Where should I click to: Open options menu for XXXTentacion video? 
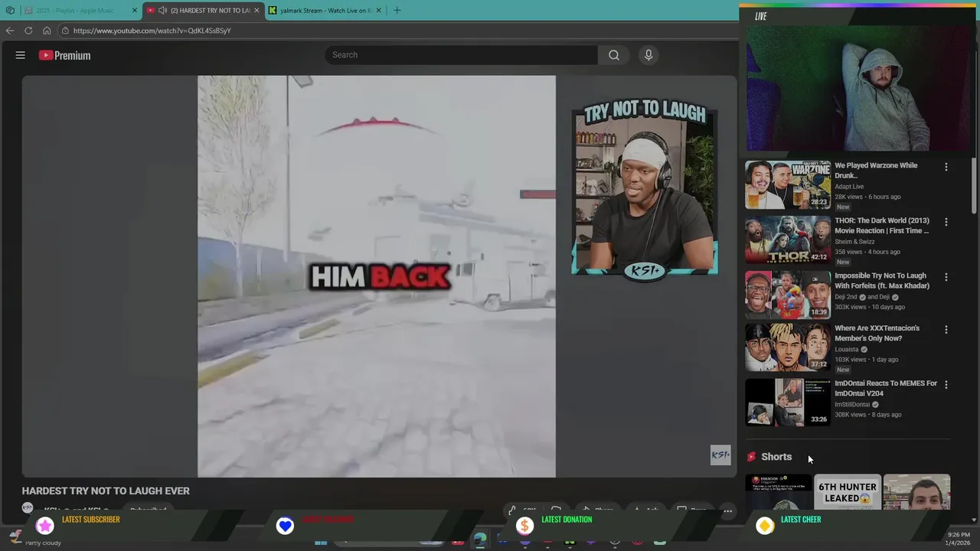[x=946, y=330]
